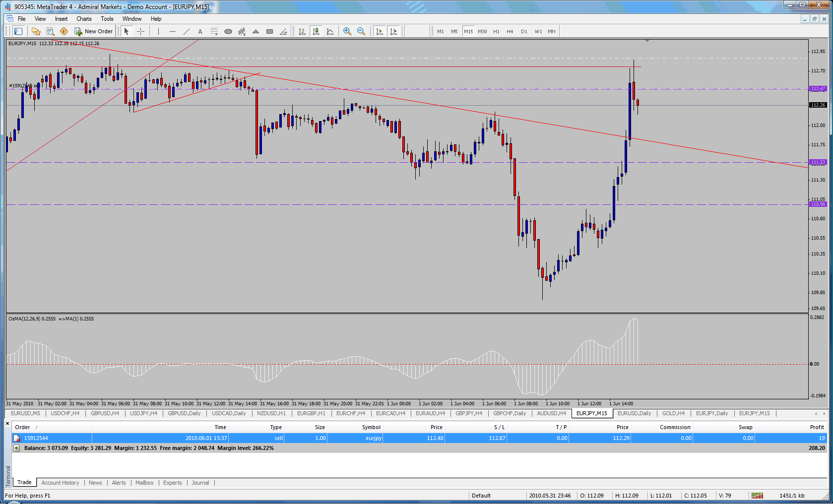Open the Charts menu
Image resolution: width=833 pixels, height=504 pixels.
(x=84, y=19)
